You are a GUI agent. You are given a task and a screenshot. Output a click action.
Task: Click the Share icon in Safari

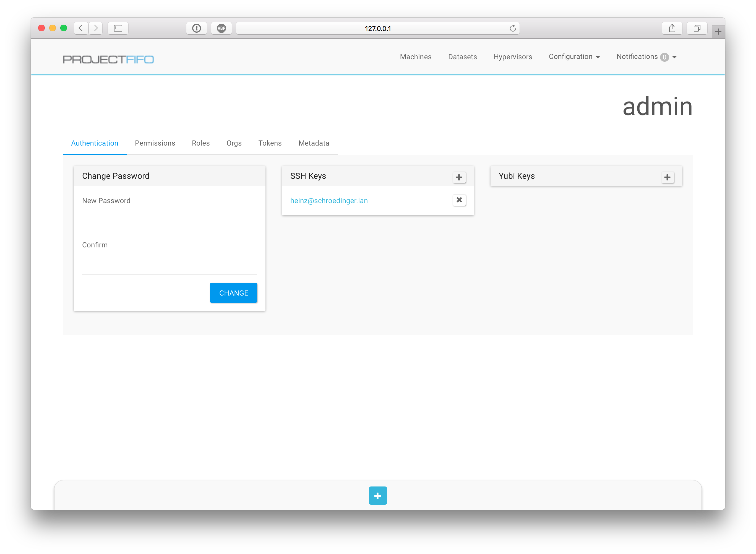point(672,28)
